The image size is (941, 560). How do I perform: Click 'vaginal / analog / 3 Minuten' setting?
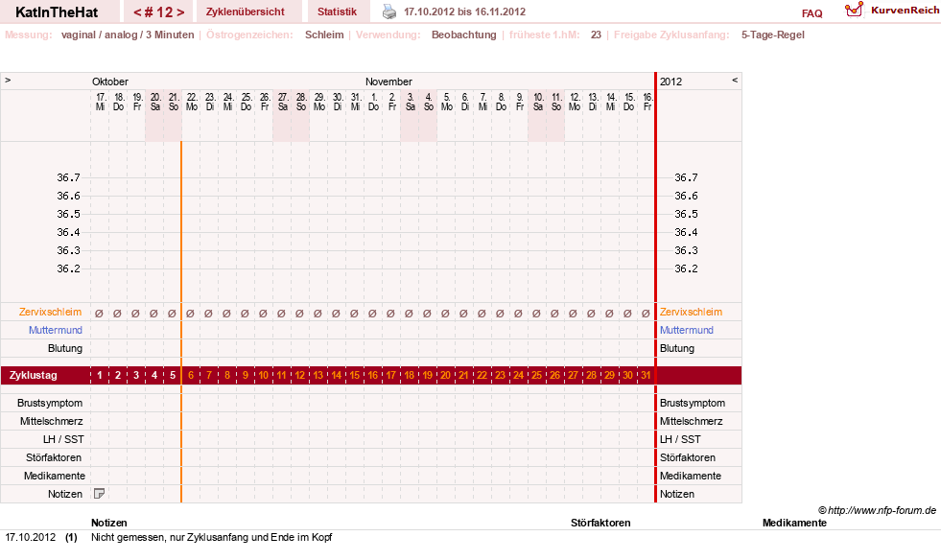pyautogui.click(x=128, y=35)
